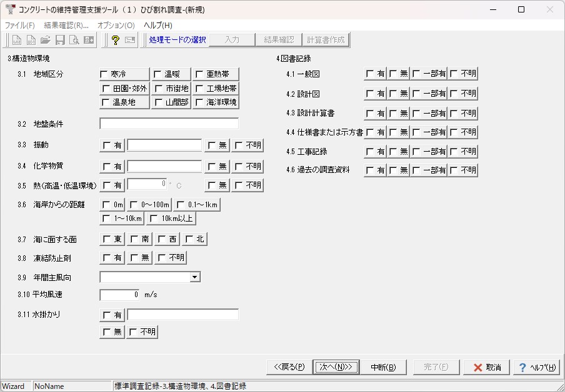Check 東 for 海に面する面
Screen dimensions: 565x392
tap(107, 239)
